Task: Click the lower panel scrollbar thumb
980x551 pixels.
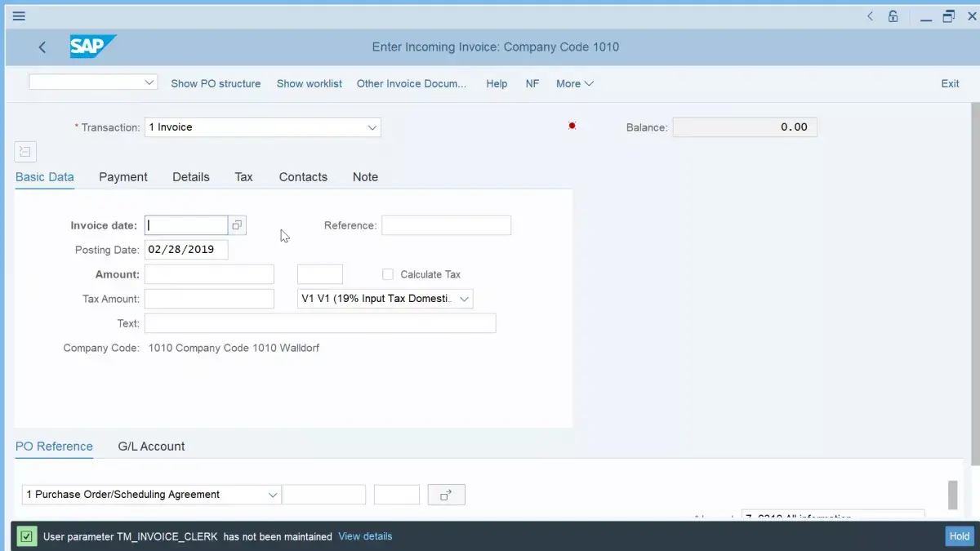Action: tap(952, 495)
